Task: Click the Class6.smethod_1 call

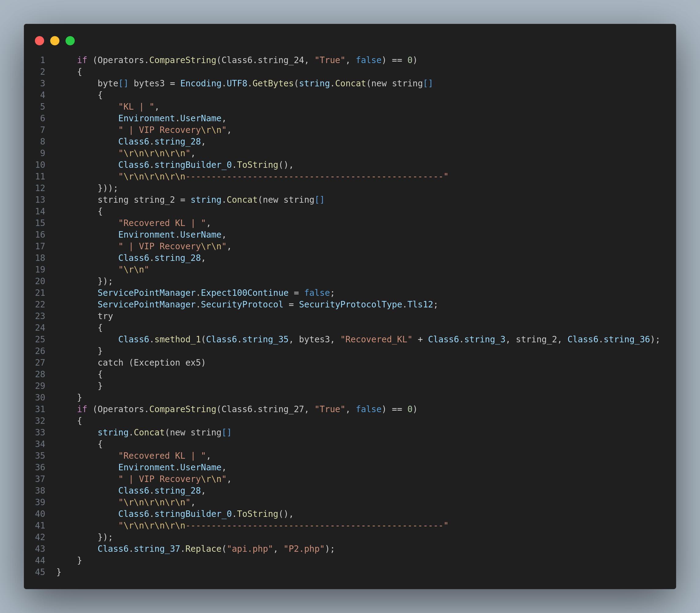Action: [160, 339]
